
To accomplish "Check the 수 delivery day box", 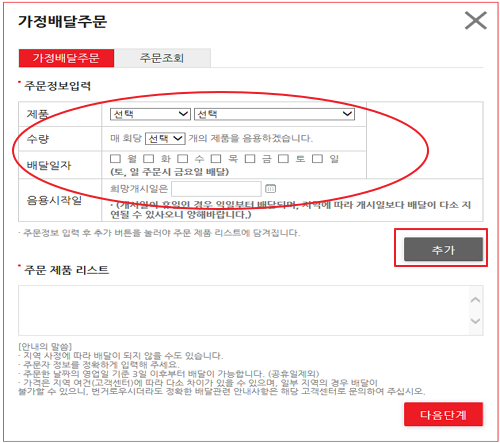I will [183, 159].
